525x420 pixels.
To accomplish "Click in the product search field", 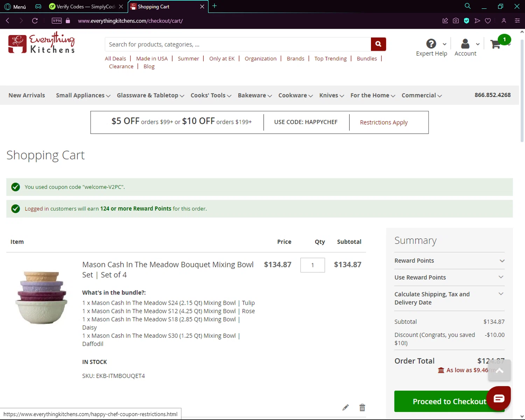I will click(238, 44).
